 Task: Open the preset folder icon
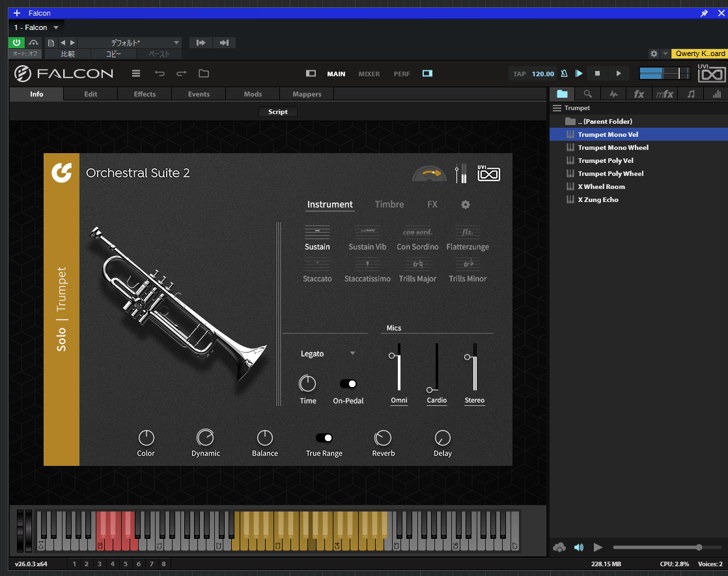203,74
